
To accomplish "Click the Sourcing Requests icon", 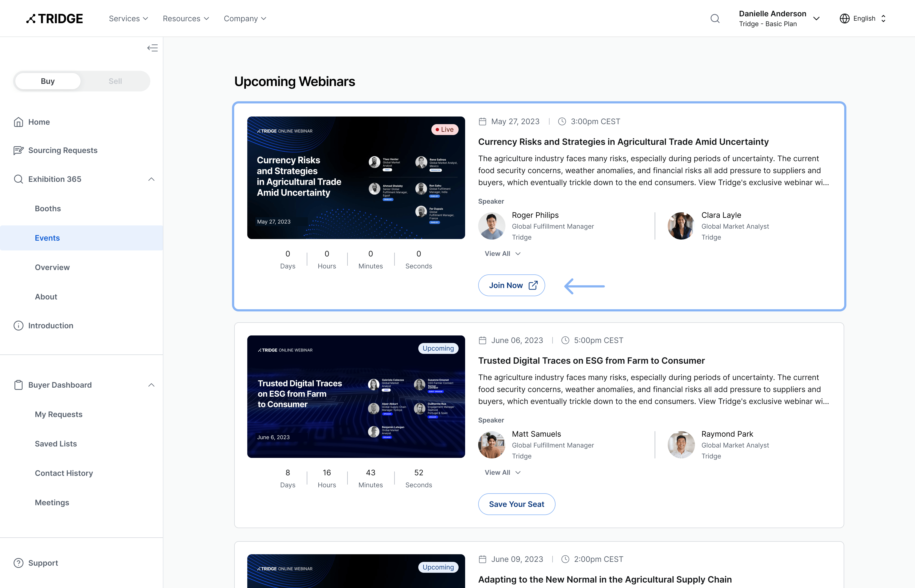I will click(x=18, y=151).
